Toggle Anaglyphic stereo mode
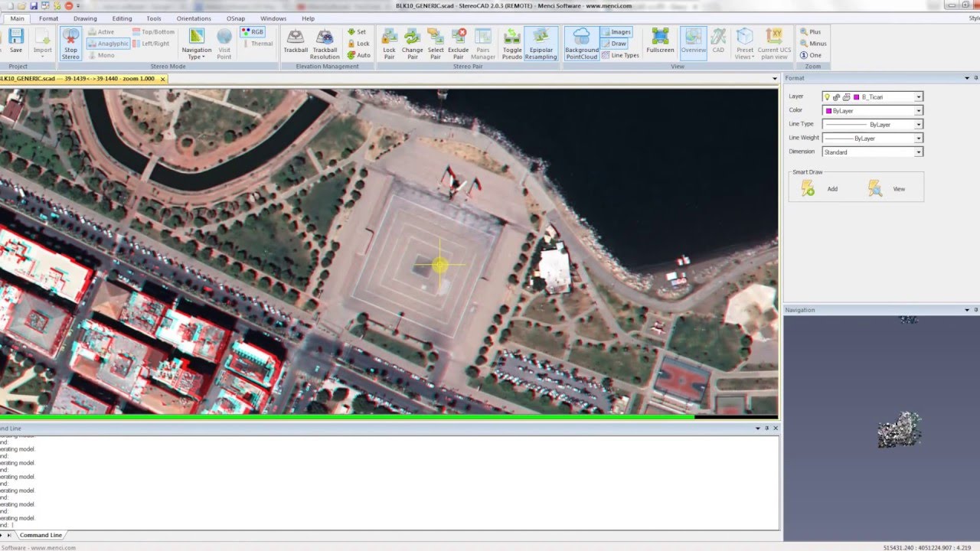980x551 pixels. [x=107, y=44]
